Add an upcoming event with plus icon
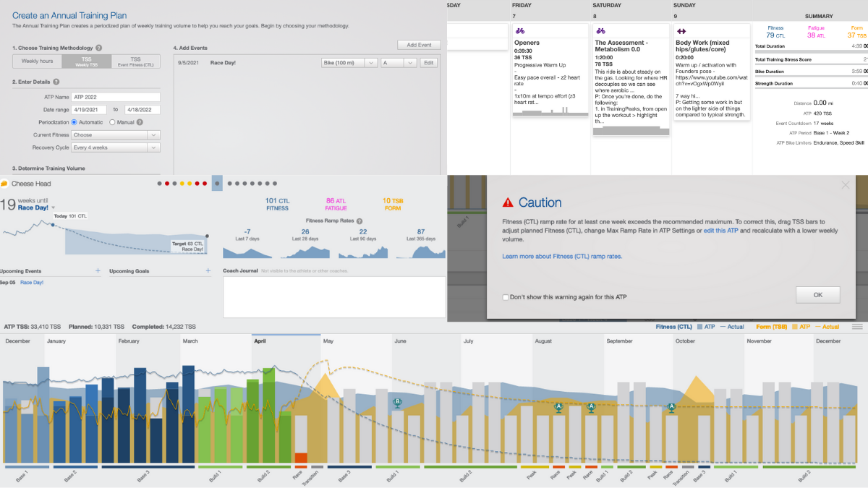The width and height of the screenshot is (868, 488). coord(98,271)
